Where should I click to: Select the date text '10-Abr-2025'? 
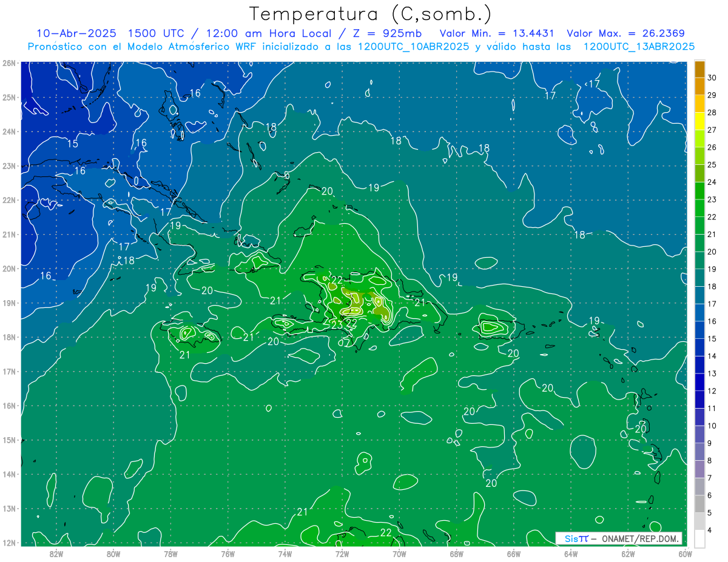76,33
